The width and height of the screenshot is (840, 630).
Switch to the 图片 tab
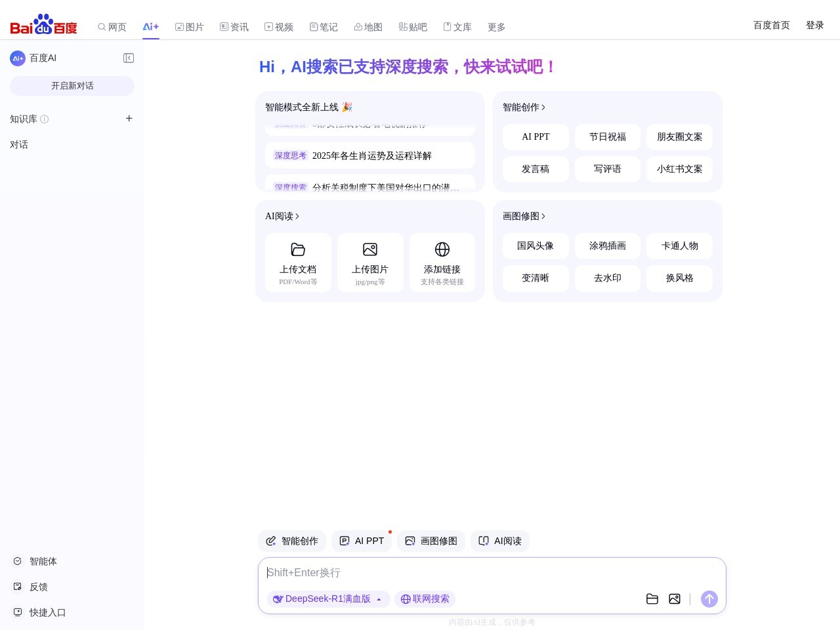190,27
